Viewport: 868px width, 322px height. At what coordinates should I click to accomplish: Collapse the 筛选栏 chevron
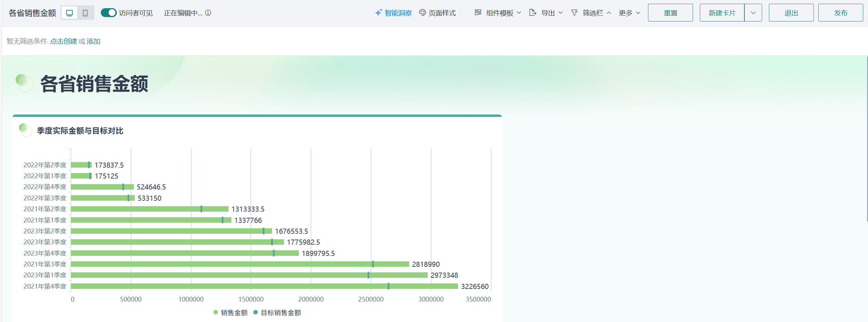click(x=609, y=13)
